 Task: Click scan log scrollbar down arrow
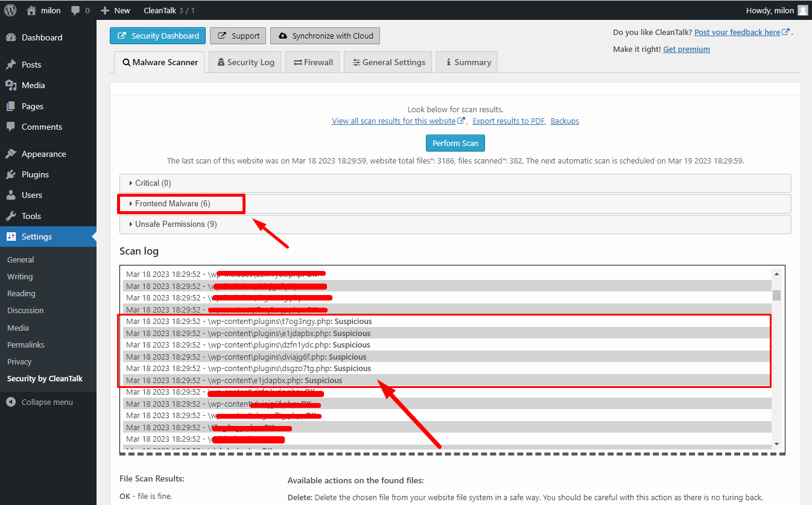(776, 444)
